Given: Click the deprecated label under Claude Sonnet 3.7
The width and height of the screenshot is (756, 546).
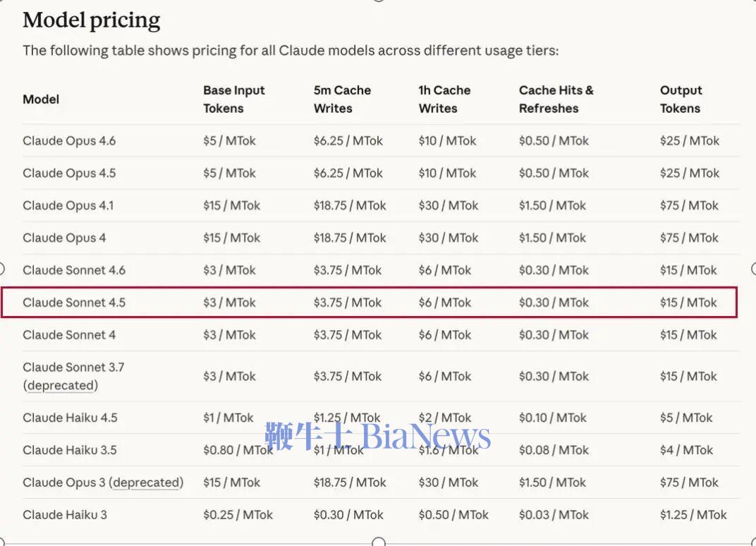Looking at the screenshot, I should [x=61, y=385].
